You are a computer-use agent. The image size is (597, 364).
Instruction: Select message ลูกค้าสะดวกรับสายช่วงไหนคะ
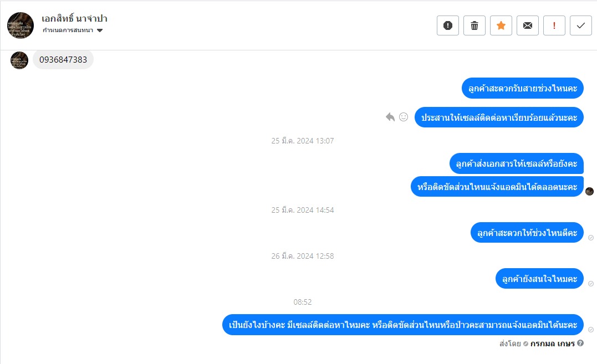coord(523,88)
